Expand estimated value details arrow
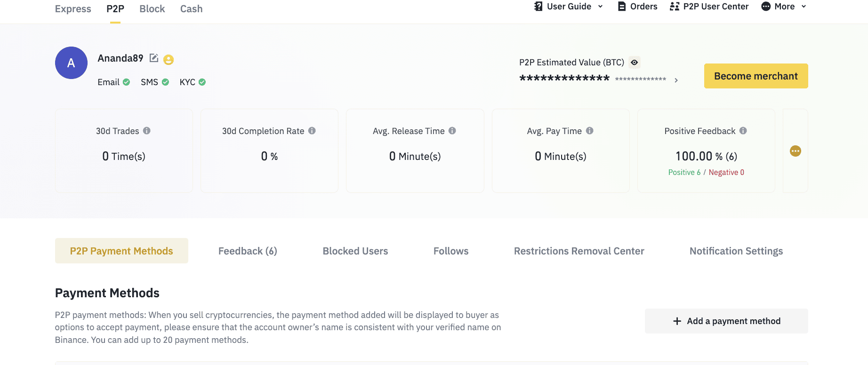The width and height of the screenshot is (868, 365). click(676, 80)
